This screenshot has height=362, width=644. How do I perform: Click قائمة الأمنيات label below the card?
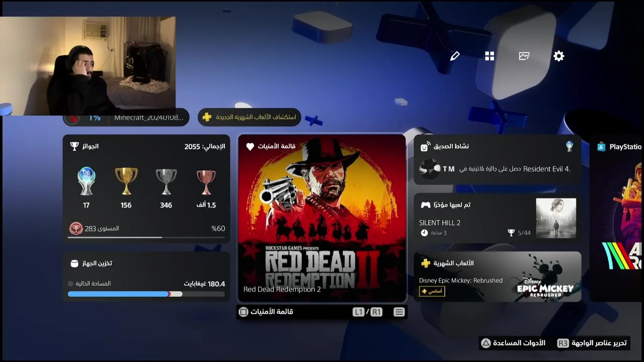[x=272, y=312]
